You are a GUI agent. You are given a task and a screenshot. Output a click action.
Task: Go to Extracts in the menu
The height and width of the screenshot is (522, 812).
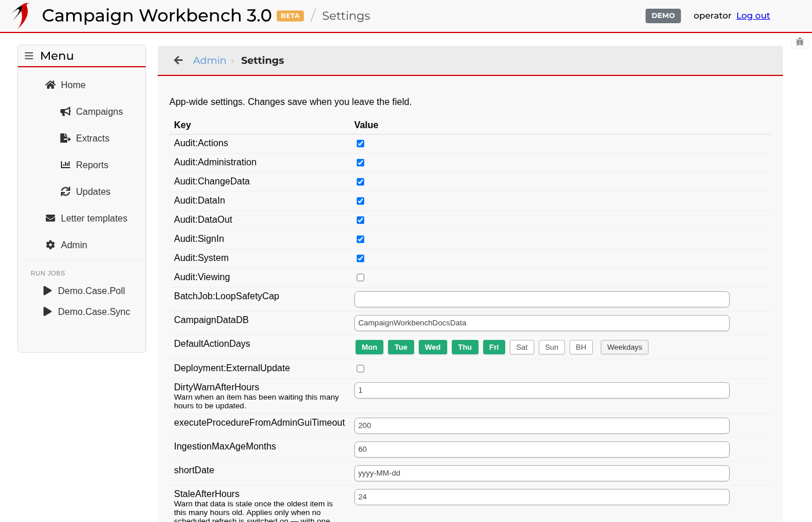pos(93,138)
